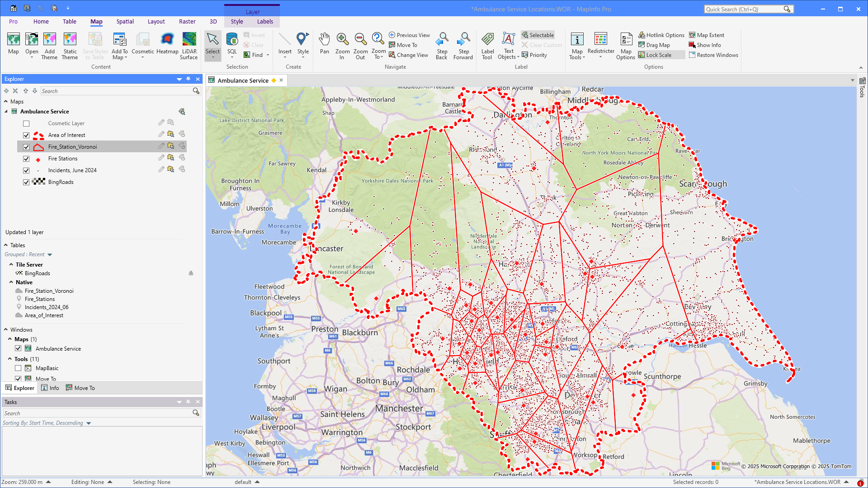Viewport: 868px width, 488px height.
Task: Open the Grouped: Recent dropdown
Action: click(x=50, y=255)
